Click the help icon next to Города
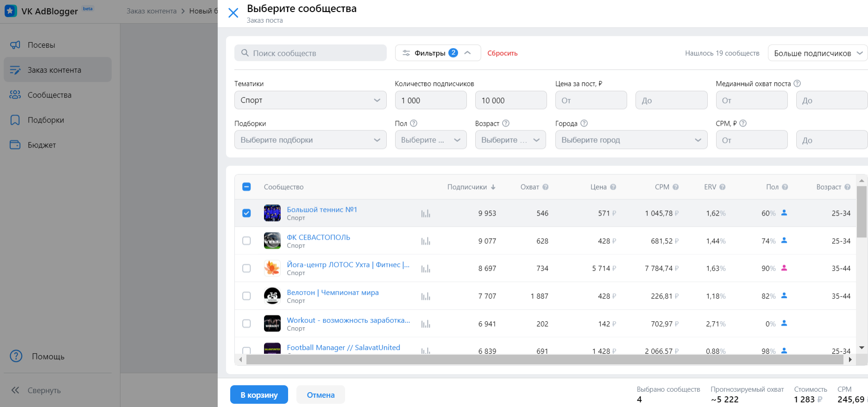This screenshot has height=407, width=868. point(584,123)
